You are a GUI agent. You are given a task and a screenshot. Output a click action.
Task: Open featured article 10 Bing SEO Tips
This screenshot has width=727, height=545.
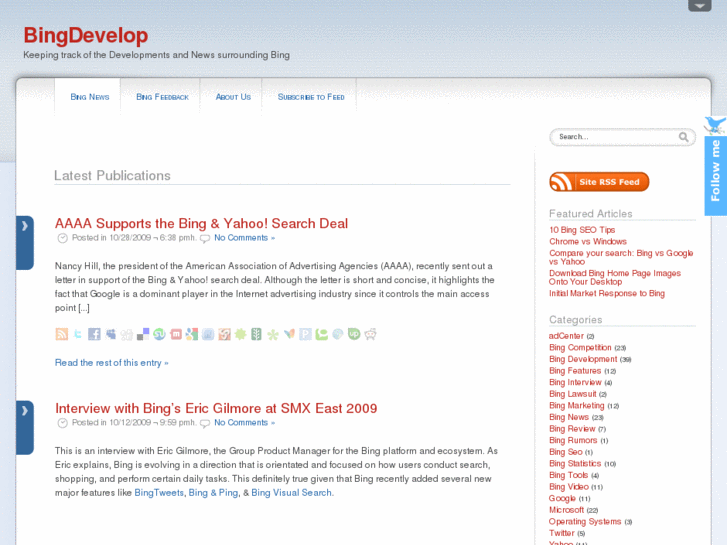582,230
